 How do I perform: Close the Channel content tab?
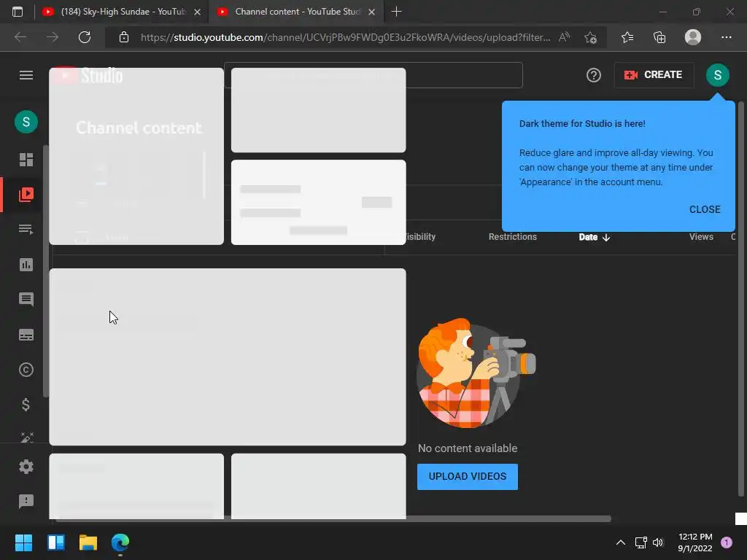pos(371,12)
